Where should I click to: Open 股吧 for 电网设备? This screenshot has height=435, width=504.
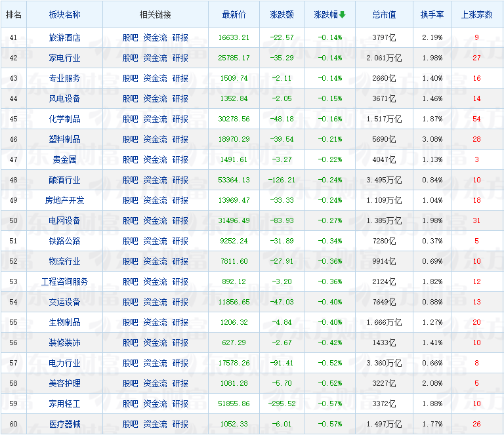click(131, 220)
